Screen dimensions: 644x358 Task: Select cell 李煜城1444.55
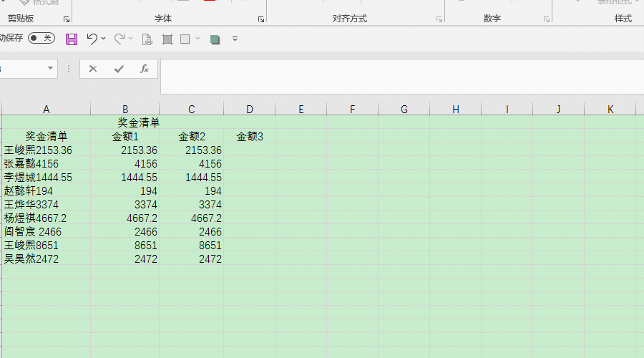pos(47,177)
